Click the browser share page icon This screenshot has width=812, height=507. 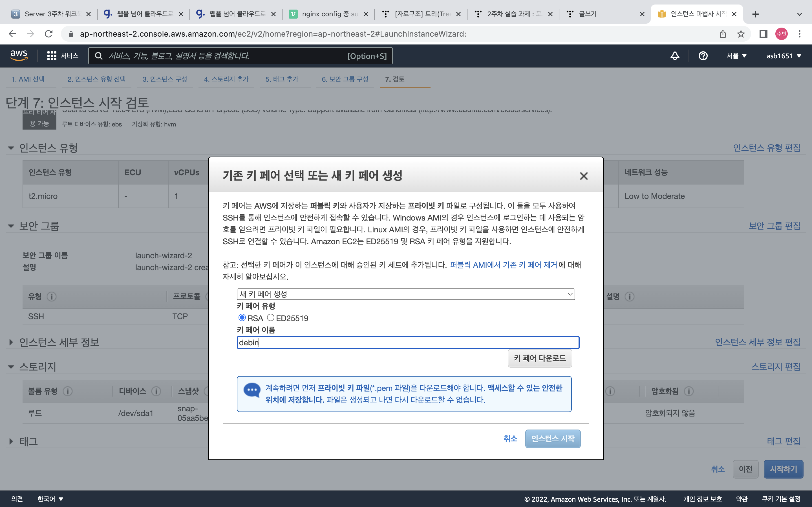point(723,34)
